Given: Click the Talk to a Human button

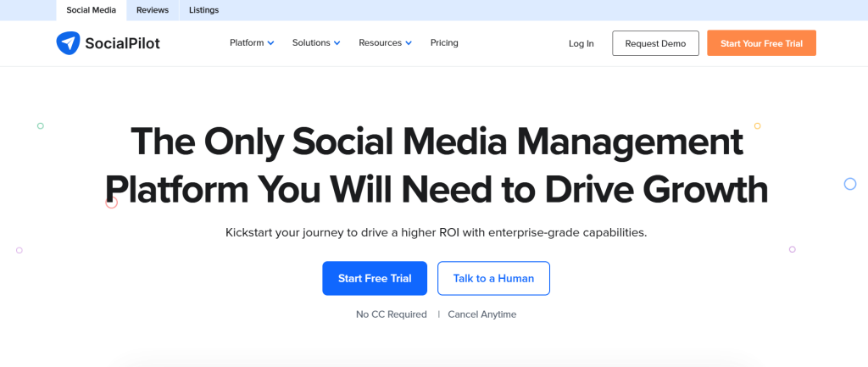Looking at the screenshot, I should pyautogui.click(x=494, y=279).
